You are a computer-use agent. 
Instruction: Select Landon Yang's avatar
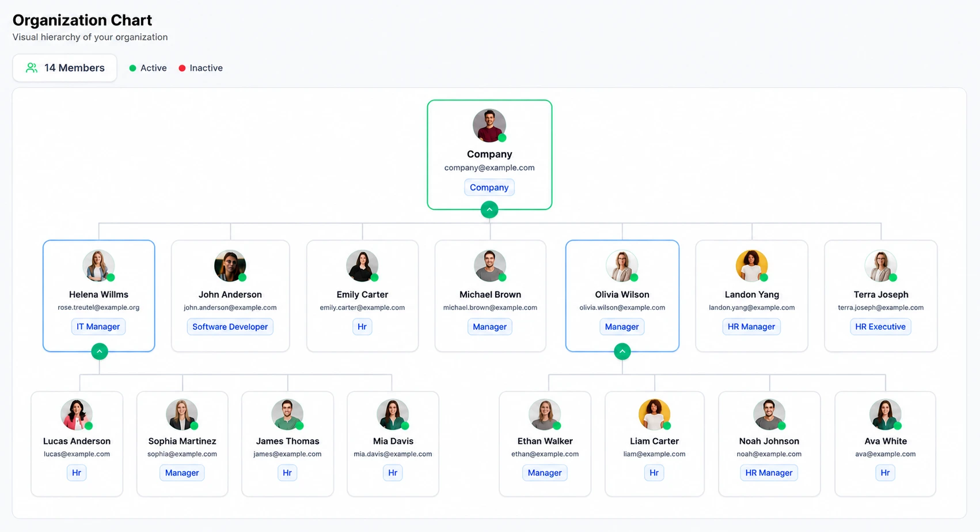[752, 266]
